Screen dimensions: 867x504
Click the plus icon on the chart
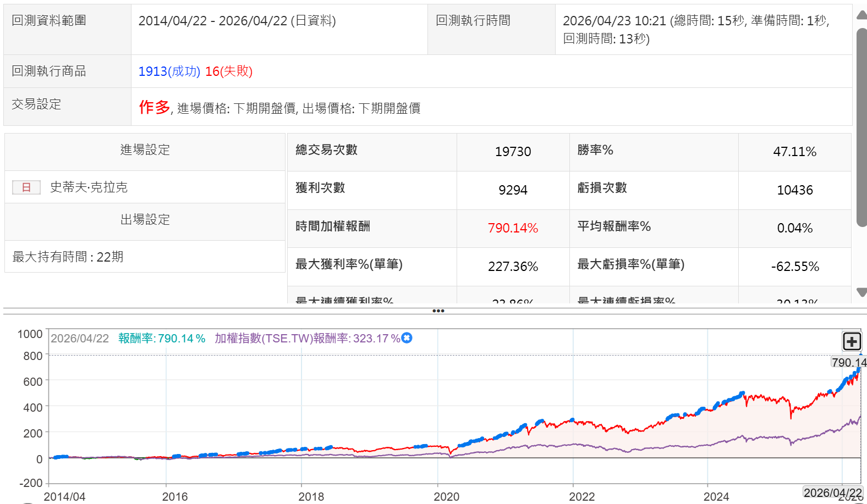pos(852,341)
